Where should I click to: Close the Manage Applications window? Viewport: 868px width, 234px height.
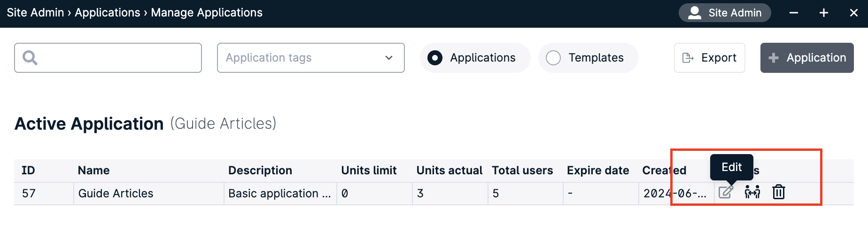(x=854, y=13)
